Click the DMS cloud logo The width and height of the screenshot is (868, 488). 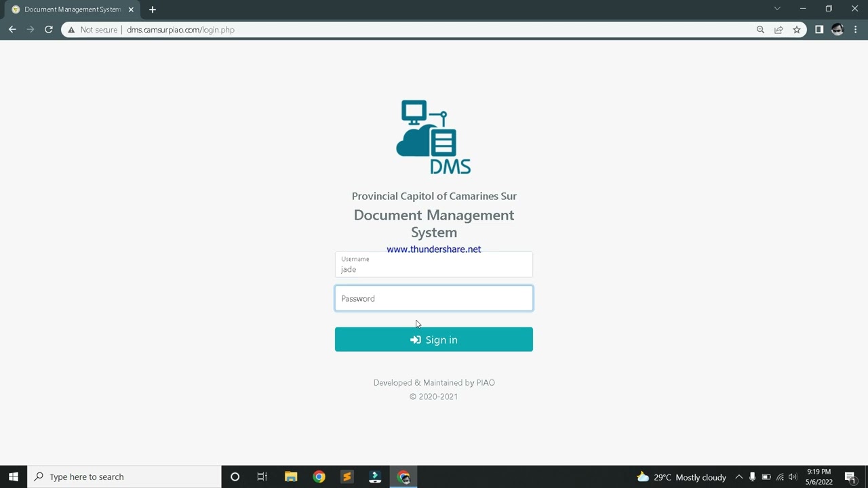pyautogui.click(x=434, y=137)
